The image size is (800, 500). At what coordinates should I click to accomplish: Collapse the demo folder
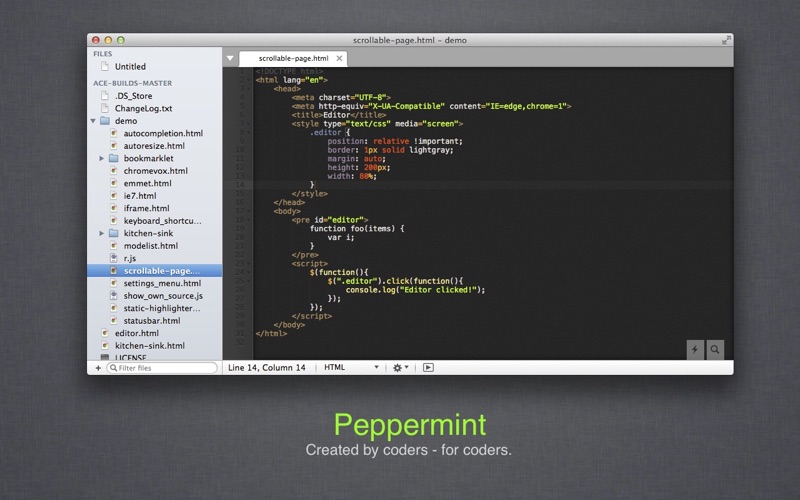(x=93, y=121)
